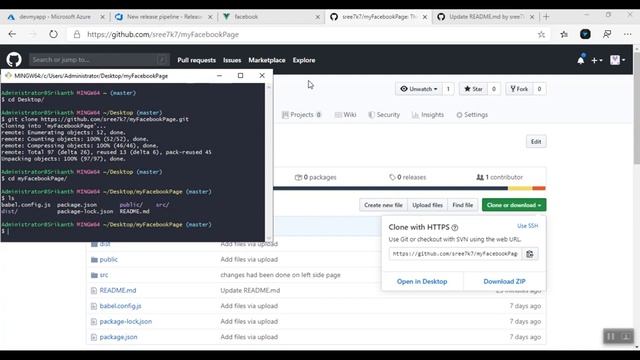This screenshot has height=360, width=640.
Task: Toggle the Clone or download dropdown
Action: point(514,205)
